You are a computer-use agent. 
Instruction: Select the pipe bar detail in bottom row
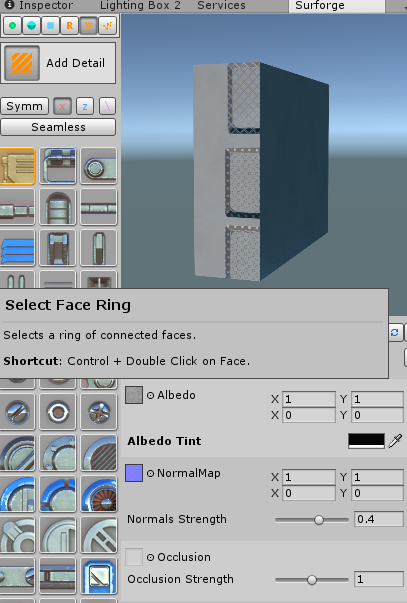58,576
